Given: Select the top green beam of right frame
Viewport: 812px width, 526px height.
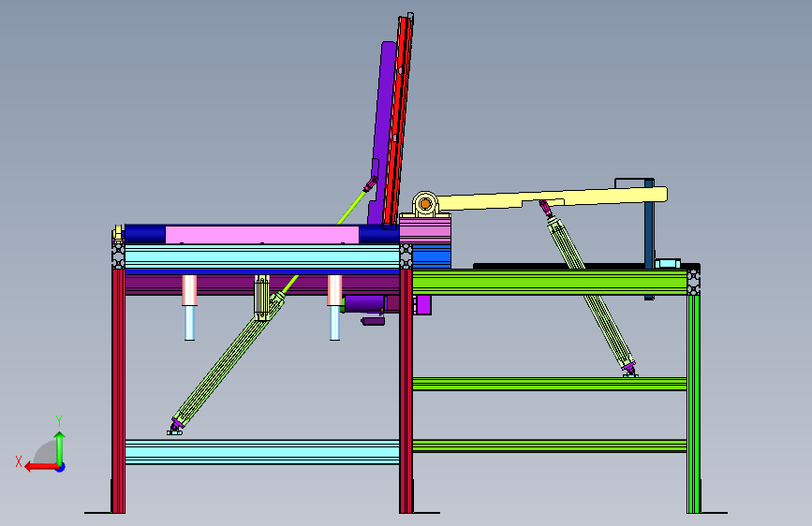Looking at the screenshot, I should pos(550,282).
